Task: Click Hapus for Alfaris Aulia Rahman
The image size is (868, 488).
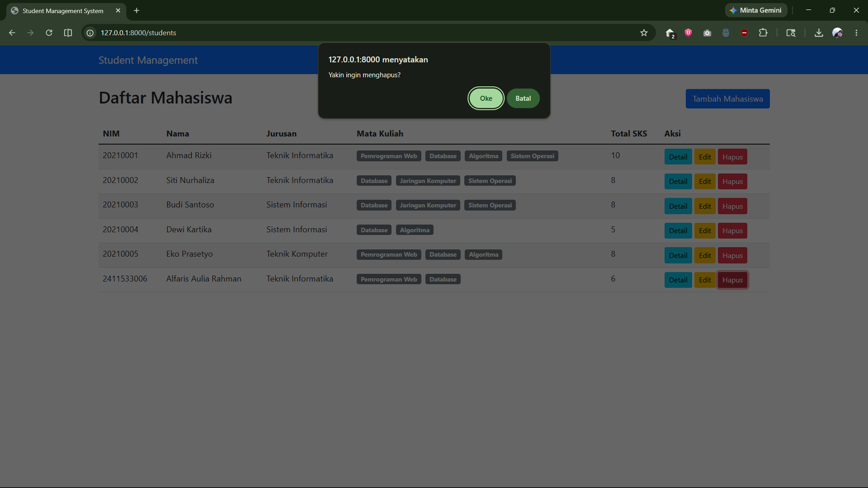Action: tap(732, 280)
